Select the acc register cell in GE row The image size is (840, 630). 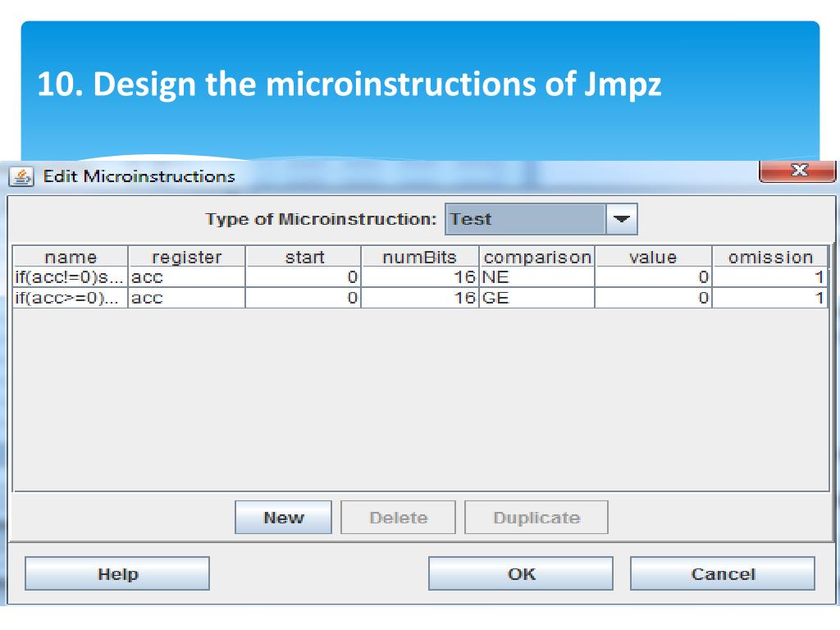[x=186, y=298]
